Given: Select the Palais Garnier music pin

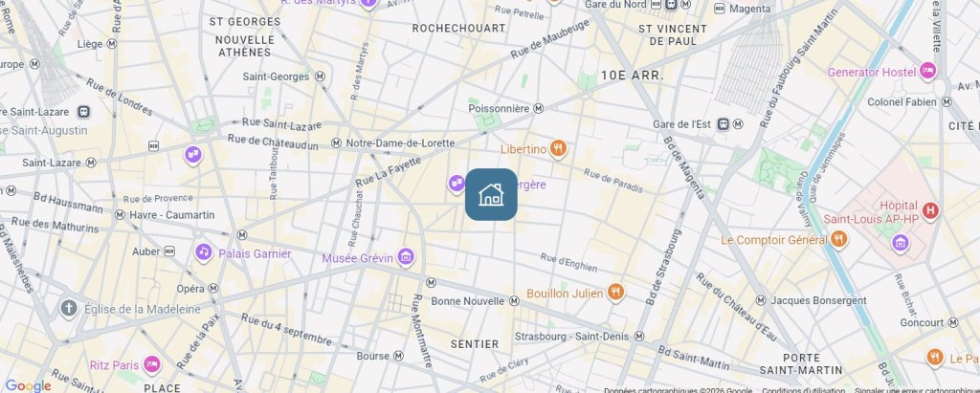Looking at the screenshot, I should pyautogui.click(x=203, y=252).
